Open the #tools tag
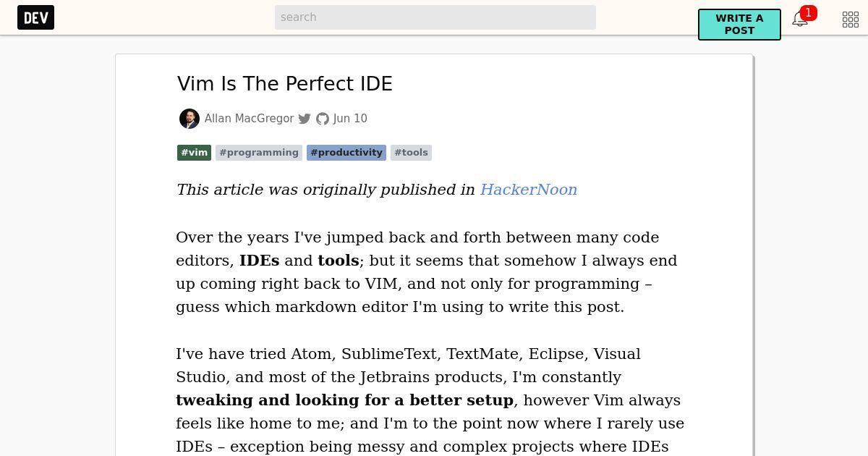This screenshot has height=456, width=868. (x=412, y=153)
